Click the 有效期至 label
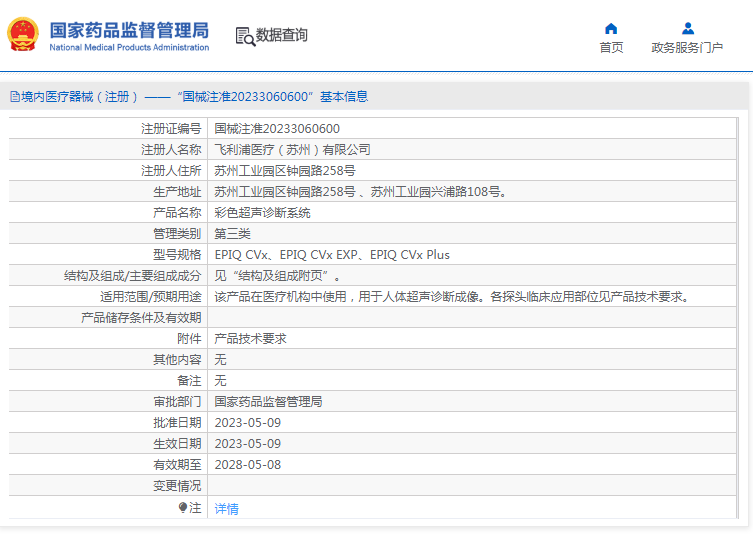753x538 pixels. pyautogui.click(x=177, y=465)
